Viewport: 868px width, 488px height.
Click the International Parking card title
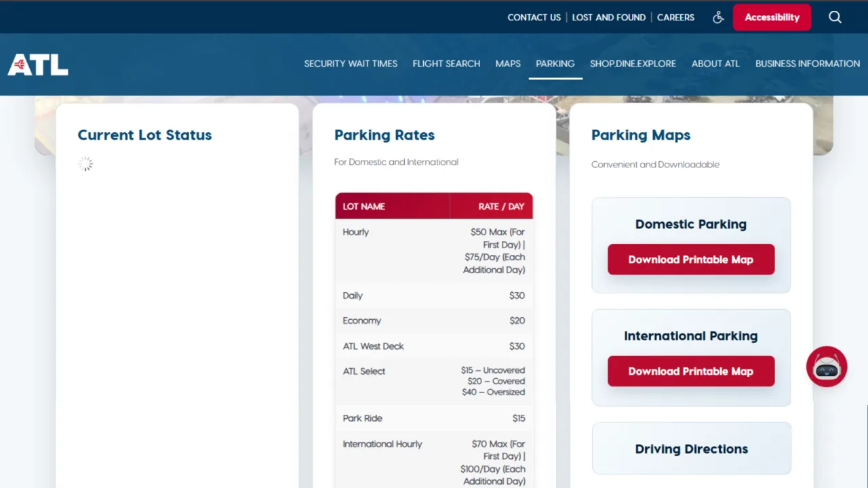click(x=691, y=336)
